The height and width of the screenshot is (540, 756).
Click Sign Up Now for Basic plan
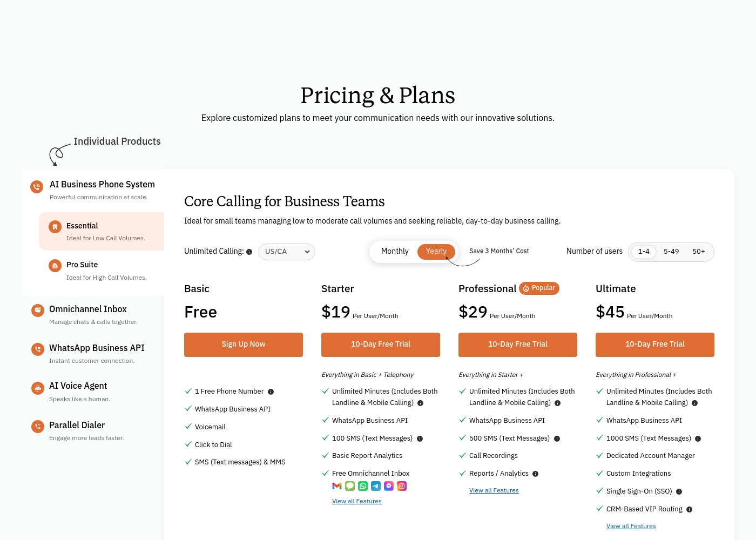pos(244,345)
